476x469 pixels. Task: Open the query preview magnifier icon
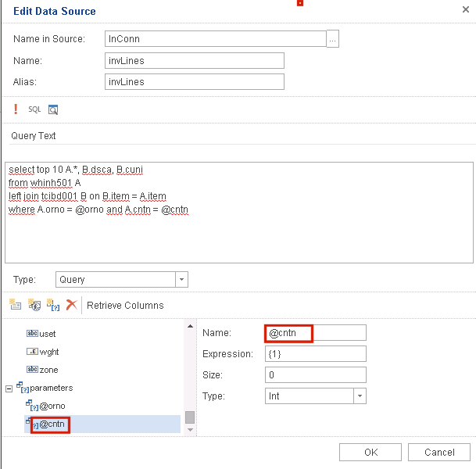[x=53, y=109]
